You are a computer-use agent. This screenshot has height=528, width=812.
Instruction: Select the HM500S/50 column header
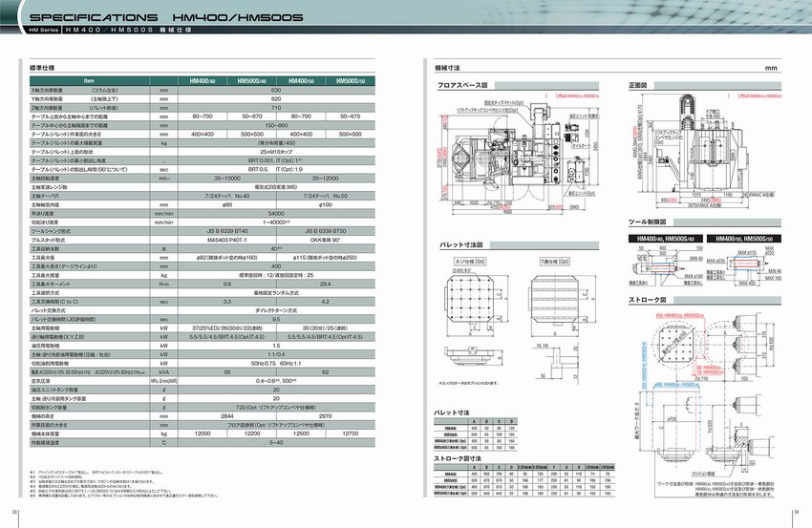(356, 81)
